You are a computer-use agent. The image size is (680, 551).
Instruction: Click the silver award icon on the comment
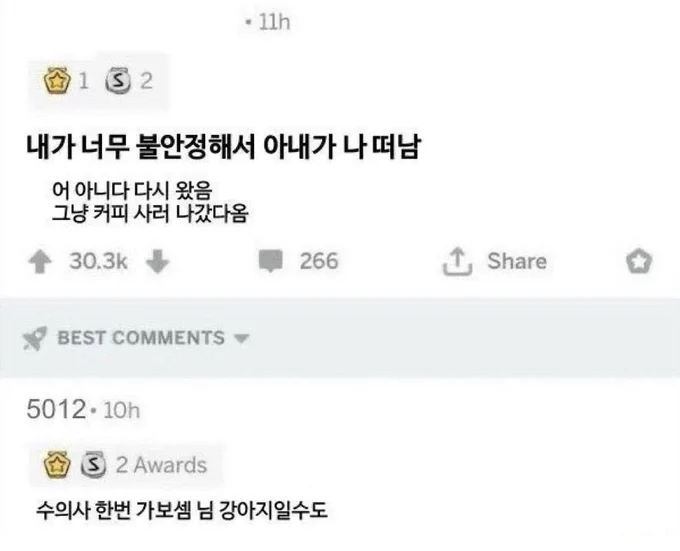(93, 465)
